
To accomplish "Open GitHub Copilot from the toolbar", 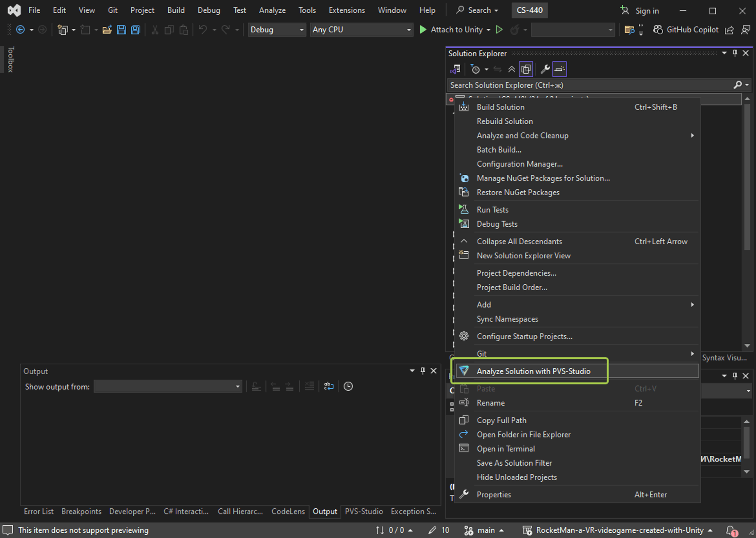I will pyautogui.click(x=686, y=30).
